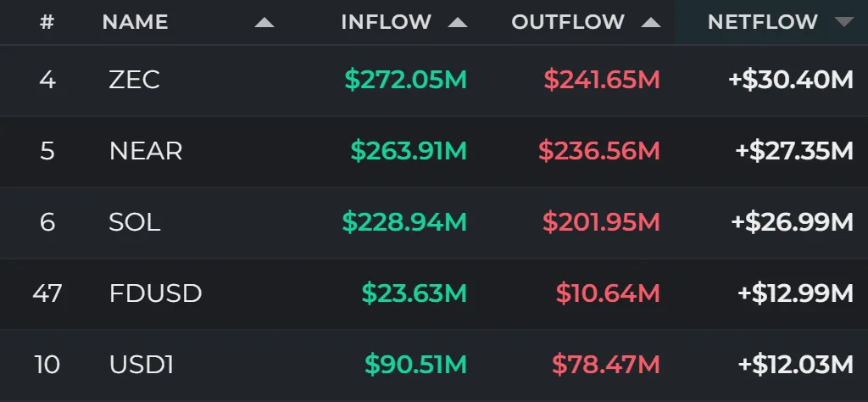Open the ZEC token row

tap(434, 81)
